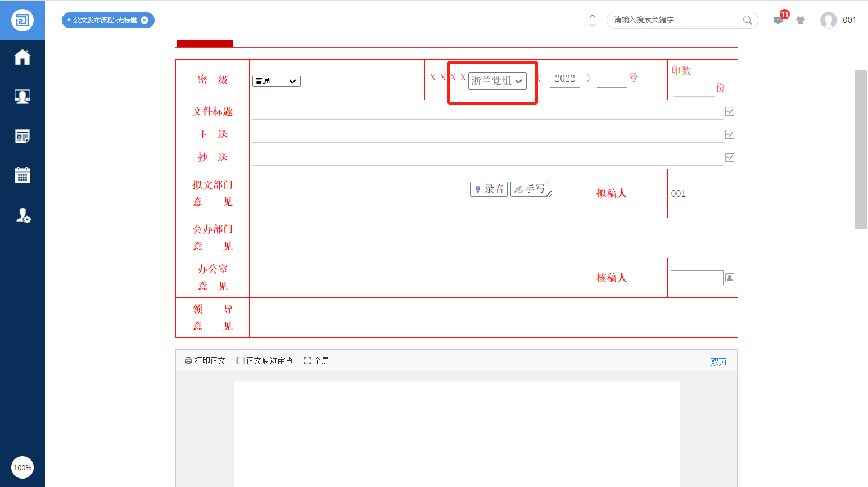Screen dimensions: 868x487
Task: Click the magnifier search icon
Action: [x=748, y=20]
